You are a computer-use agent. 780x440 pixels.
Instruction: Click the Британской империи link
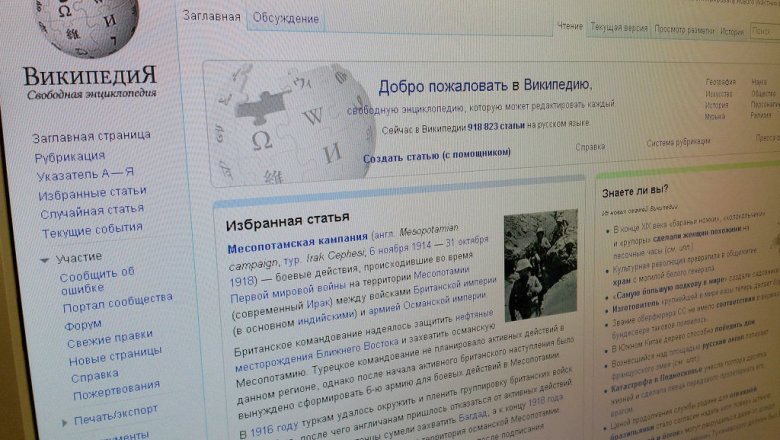pyautogui.click(x=455, y=284)
